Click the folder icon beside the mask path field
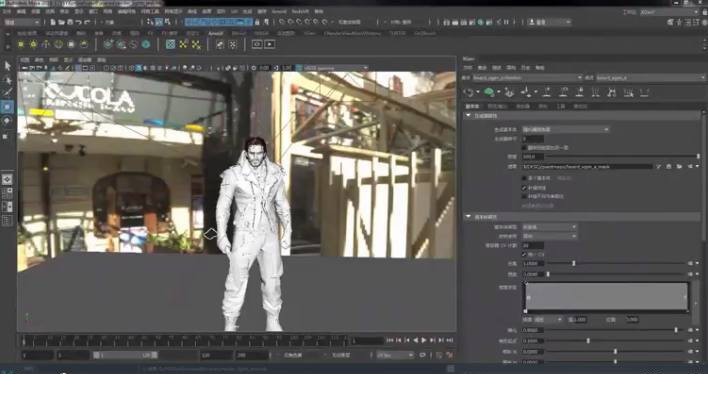The image size is (708, 397). coord(679,167)
